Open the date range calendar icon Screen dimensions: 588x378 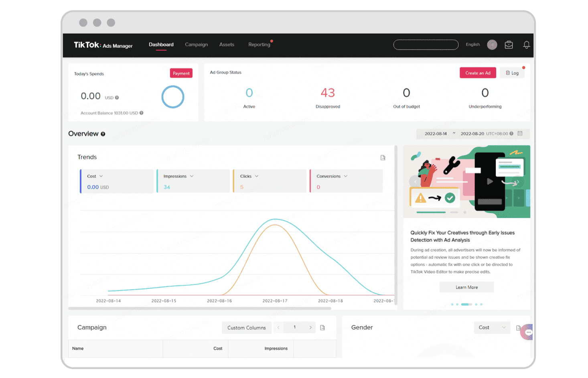520,133
